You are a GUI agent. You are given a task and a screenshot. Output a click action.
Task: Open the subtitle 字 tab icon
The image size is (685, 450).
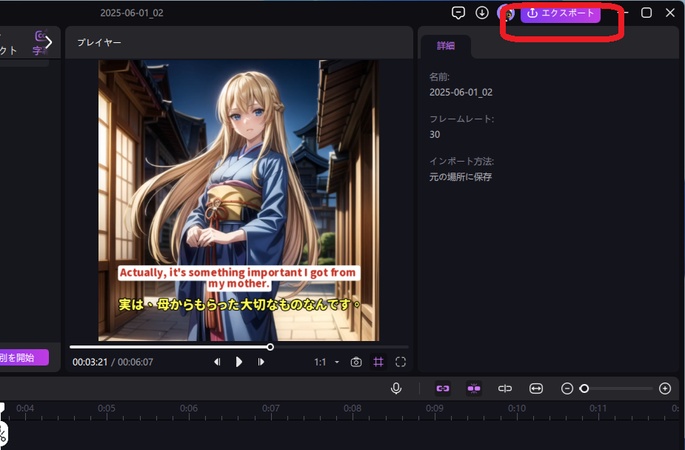[39, 42]
